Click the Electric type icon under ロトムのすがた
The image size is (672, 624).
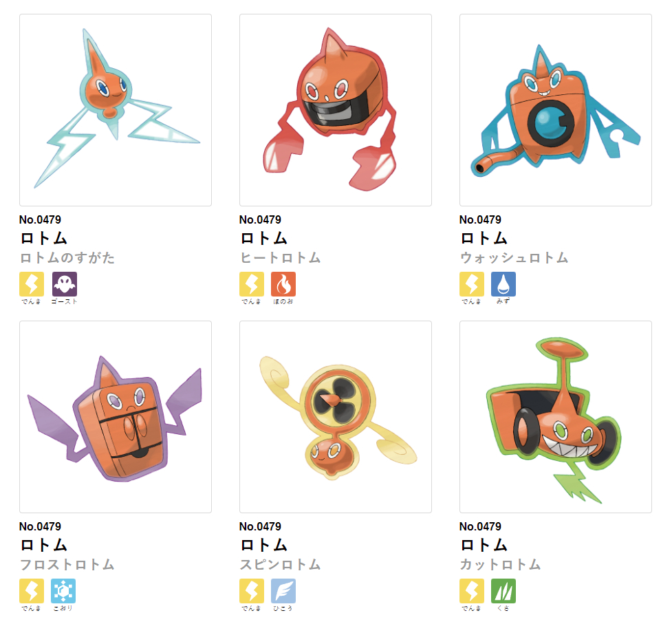(x=32, y=283)
